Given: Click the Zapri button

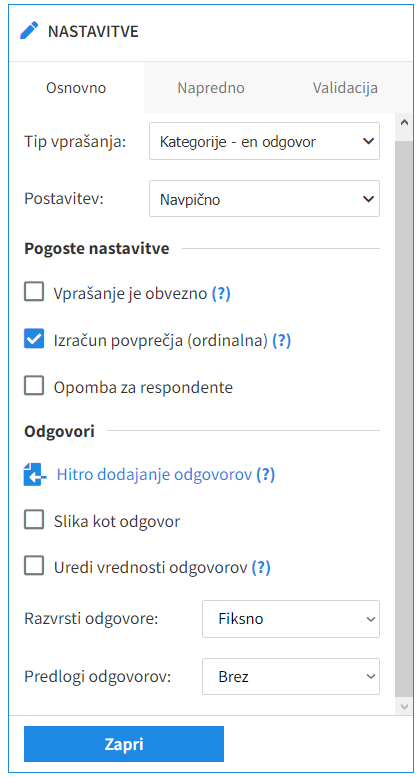Looking at the screenshot, I should pyautogui.click(x=124, y=744).
